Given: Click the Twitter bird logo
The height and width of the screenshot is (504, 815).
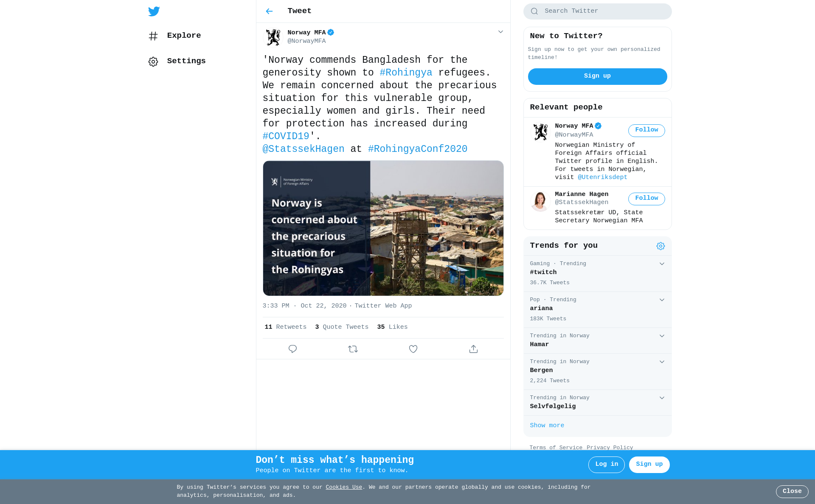Looking at the screenshot, I should coord(154,11).
